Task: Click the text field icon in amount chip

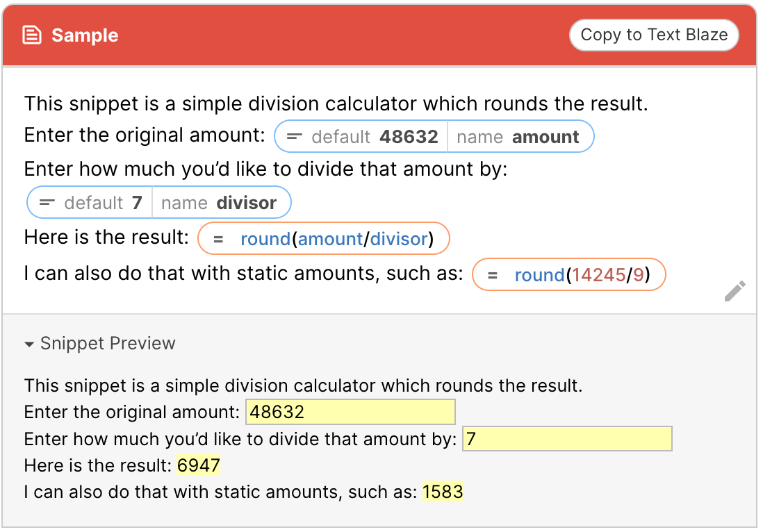Action: [295, 137]
